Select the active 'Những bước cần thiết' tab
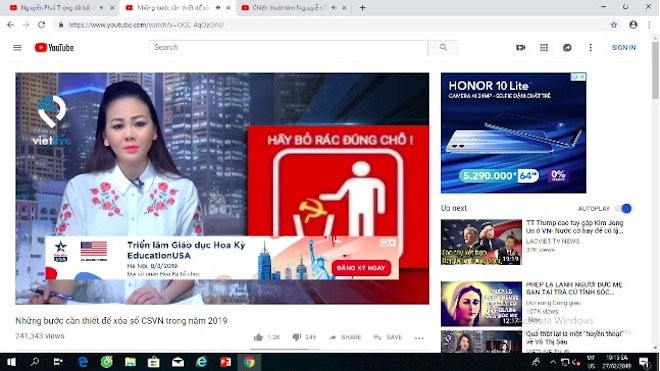 [173, 8]
